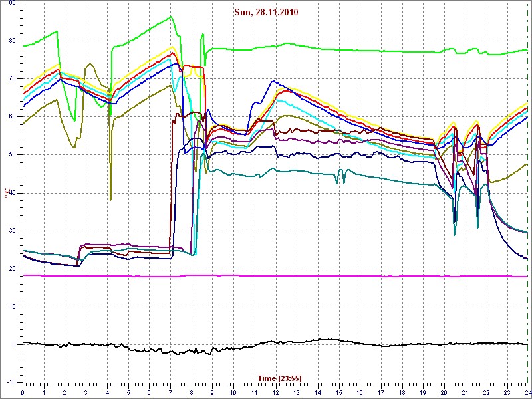Select the '30' temperature axis label
This screenshot has width=532, height=399.
(11, 231)
